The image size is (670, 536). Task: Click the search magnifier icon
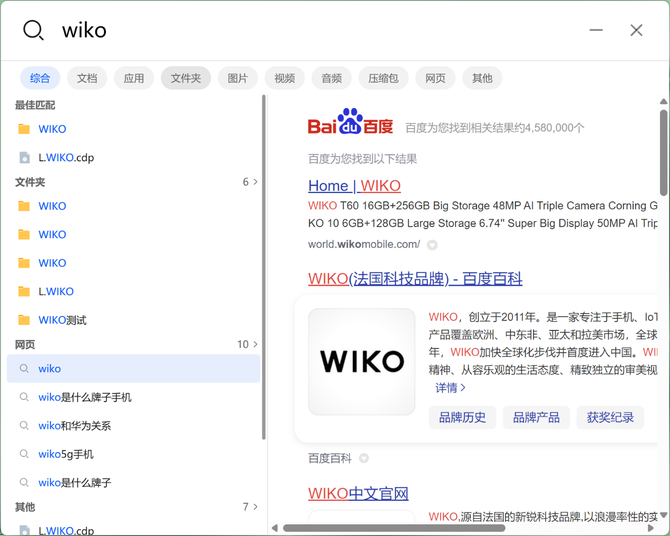click(33, 30)
